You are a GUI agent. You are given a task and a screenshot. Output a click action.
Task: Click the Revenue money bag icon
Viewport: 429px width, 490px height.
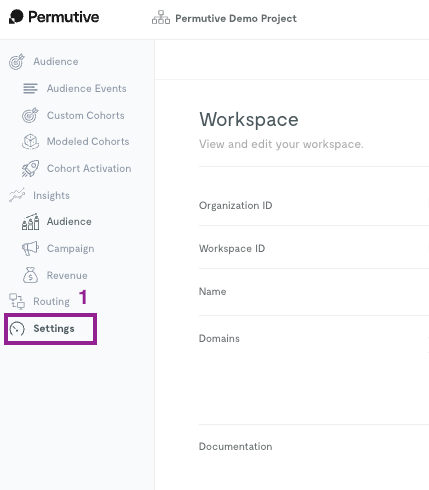(30, 275)
